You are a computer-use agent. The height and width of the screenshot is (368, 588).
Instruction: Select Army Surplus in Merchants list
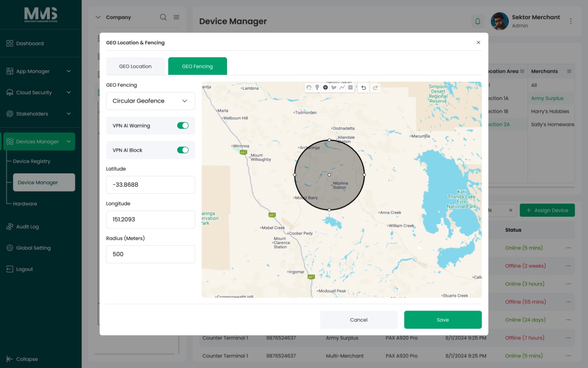(x=547, y=98)
